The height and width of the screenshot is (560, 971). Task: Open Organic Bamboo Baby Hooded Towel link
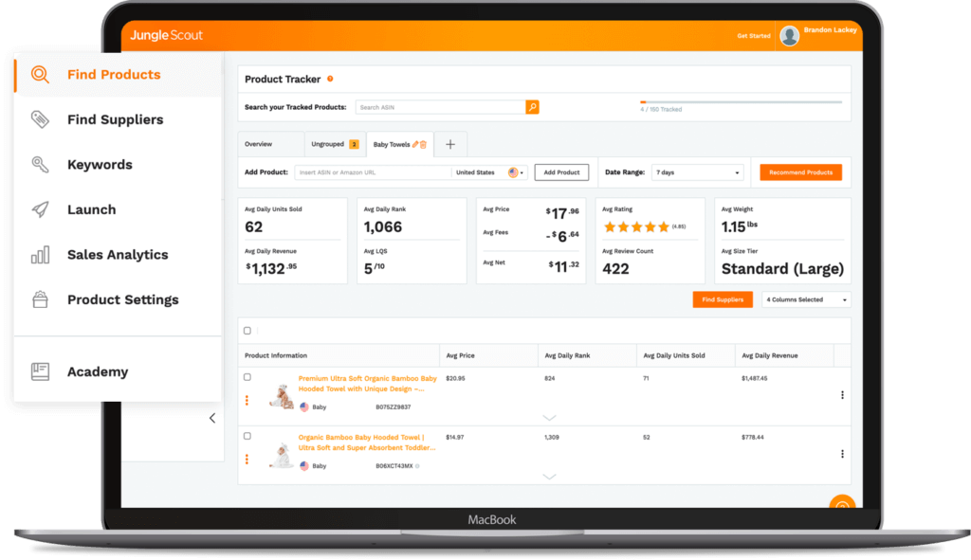[x=367, y=443]
